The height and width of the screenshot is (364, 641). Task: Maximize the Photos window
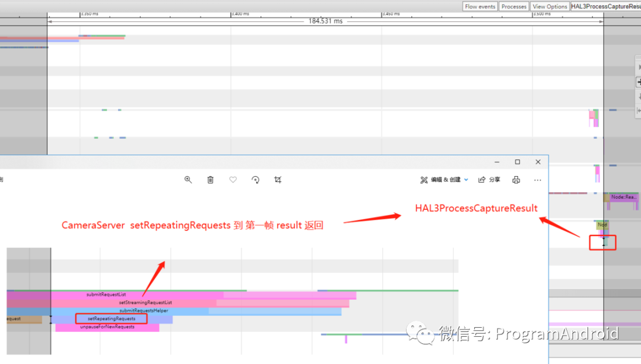(x=518, y=162)
